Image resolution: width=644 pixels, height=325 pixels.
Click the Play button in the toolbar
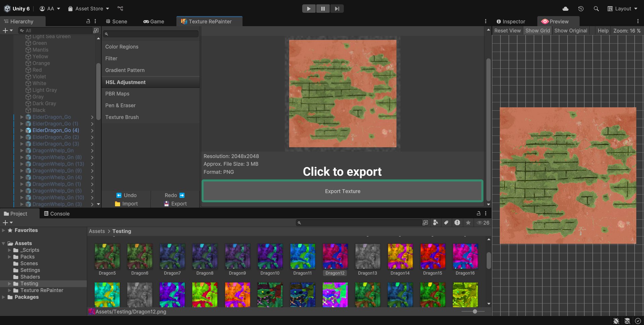309,9
